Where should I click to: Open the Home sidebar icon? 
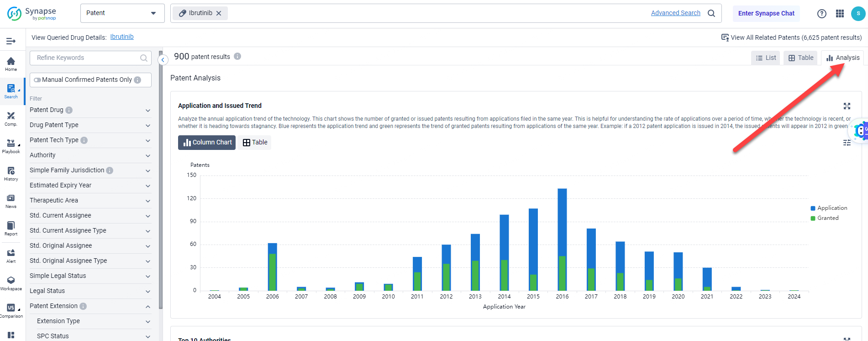[x=11, y=64]
